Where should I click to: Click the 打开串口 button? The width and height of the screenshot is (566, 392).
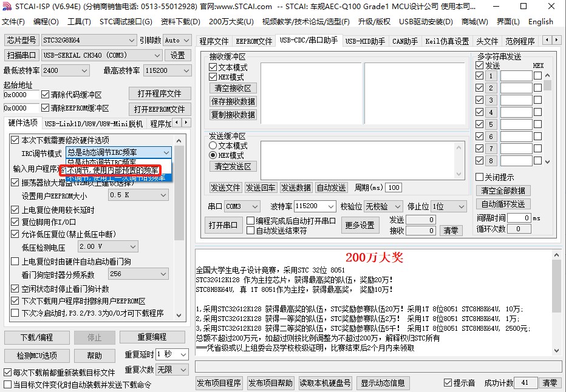tap(223, 225)
